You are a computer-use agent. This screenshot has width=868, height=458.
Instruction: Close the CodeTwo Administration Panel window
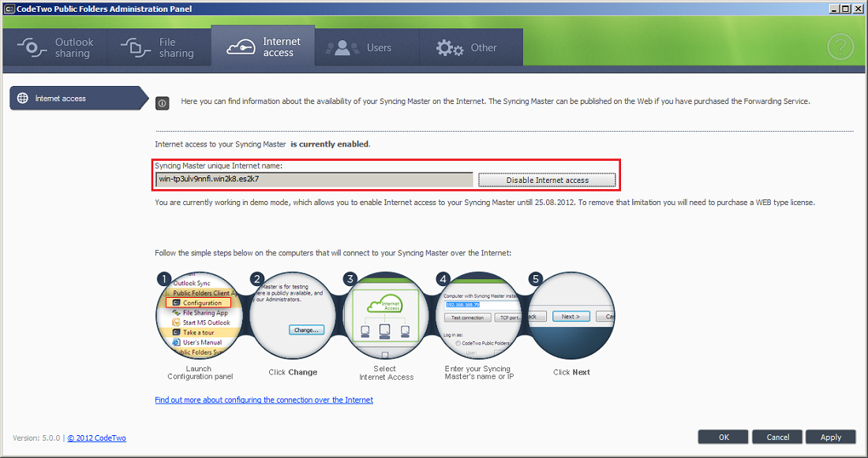pyautogui.click(x=857, y=9)
